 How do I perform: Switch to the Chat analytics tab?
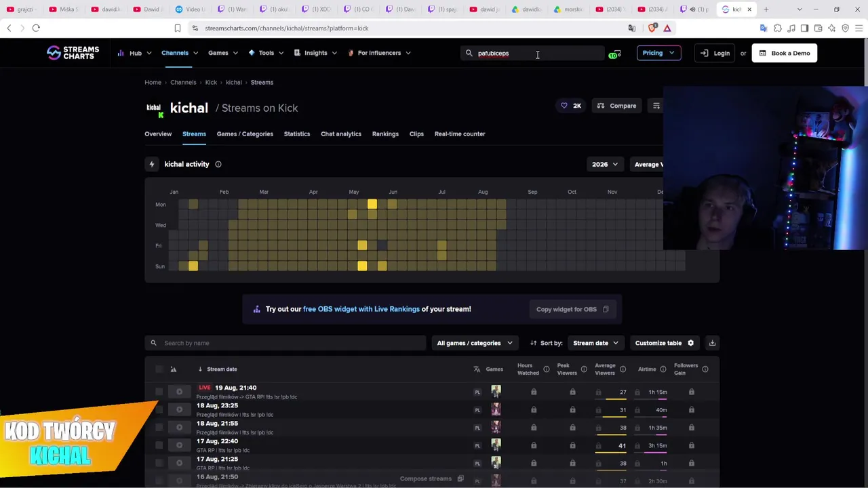(x=341, y=134)
